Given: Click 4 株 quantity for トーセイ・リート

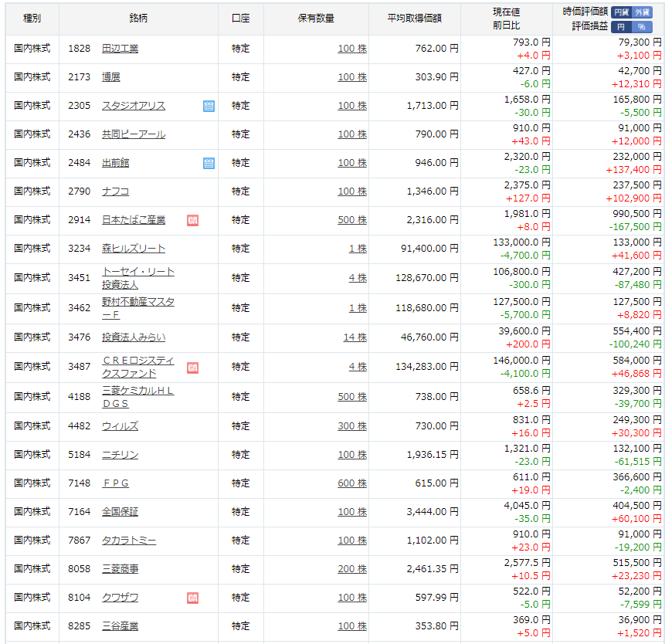Looking at the screenshot, I should pos(358,278).
